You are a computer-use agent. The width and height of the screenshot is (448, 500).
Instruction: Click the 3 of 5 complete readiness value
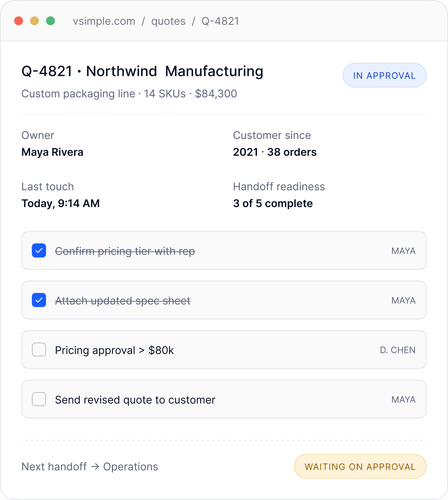[x=273, y=204]
